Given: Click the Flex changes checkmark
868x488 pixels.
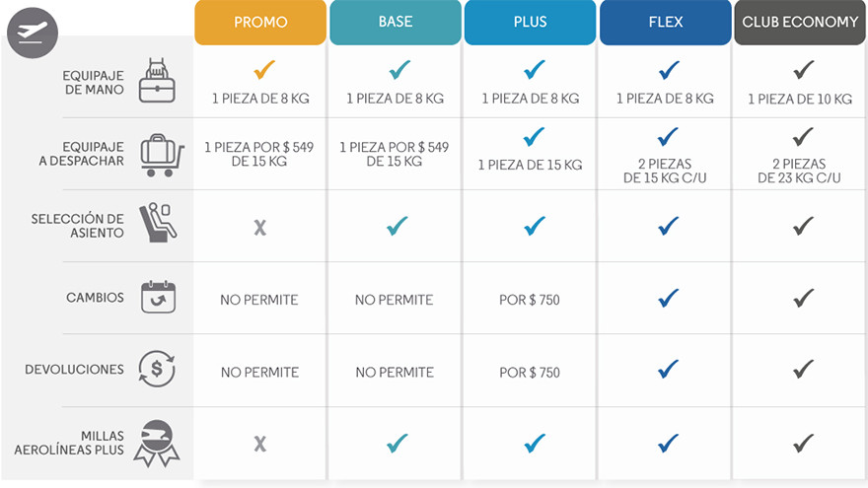Looking at the screenshot, I should (x=668, y=298).
